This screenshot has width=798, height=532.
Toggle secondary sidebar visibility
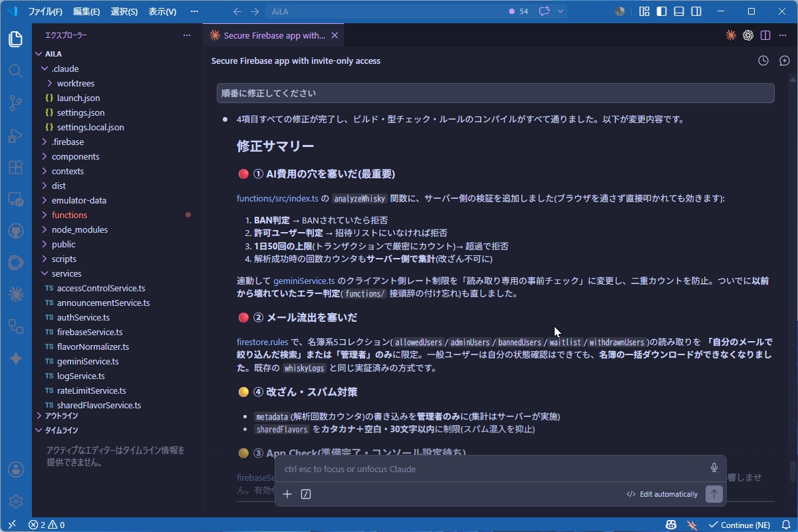tap(696, 11)
